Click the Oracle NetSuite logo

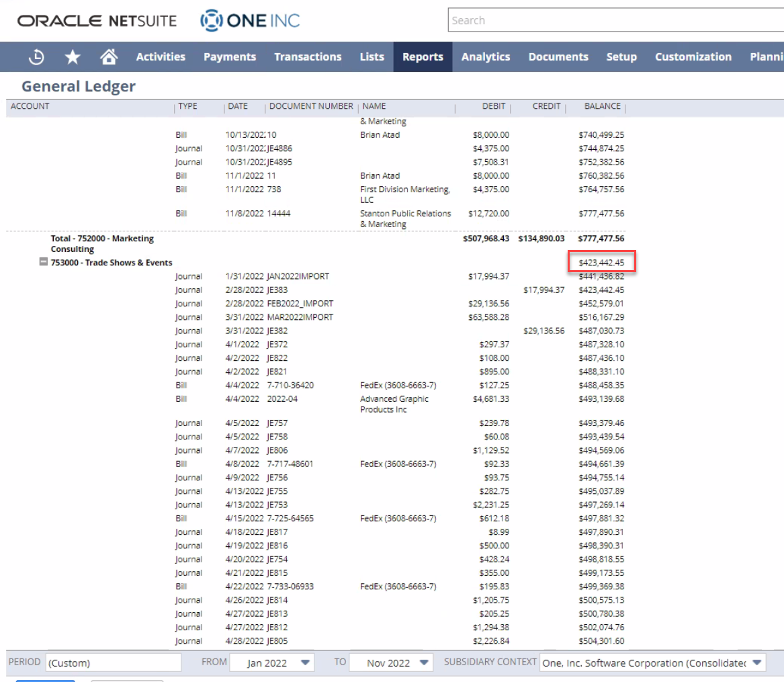click(97, 20)
